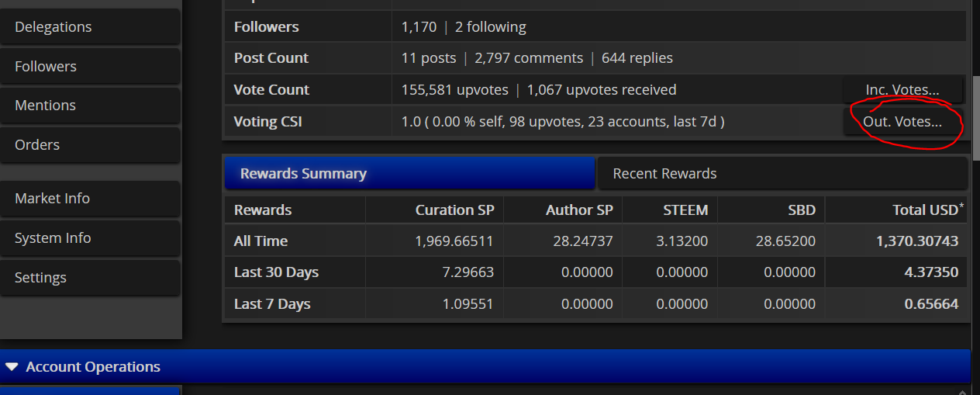Go to the Mentions page
980x395 pixels.
point(90,106)
